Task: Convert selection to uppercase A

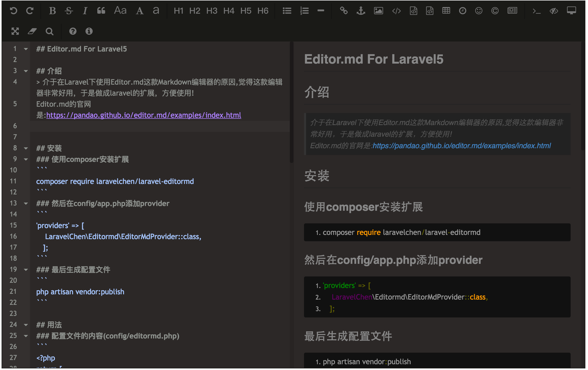Action: [x=140, y=11]
